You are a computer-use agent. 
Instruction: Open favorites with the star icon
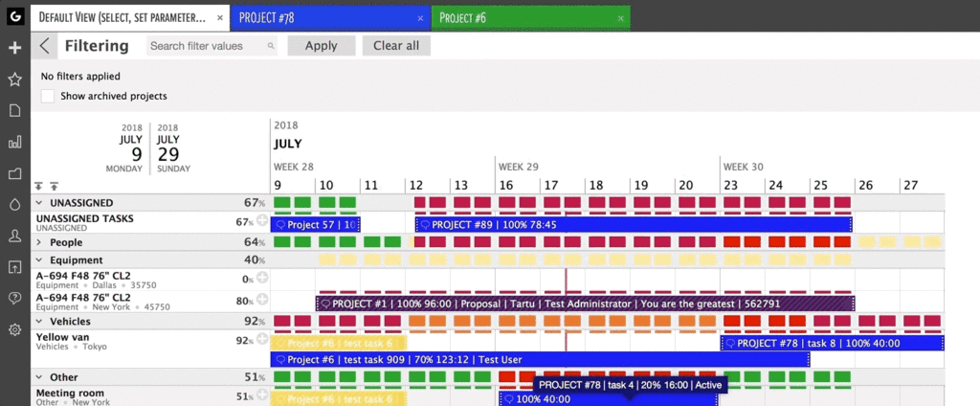pyautogui.click(x=15, y=79)
